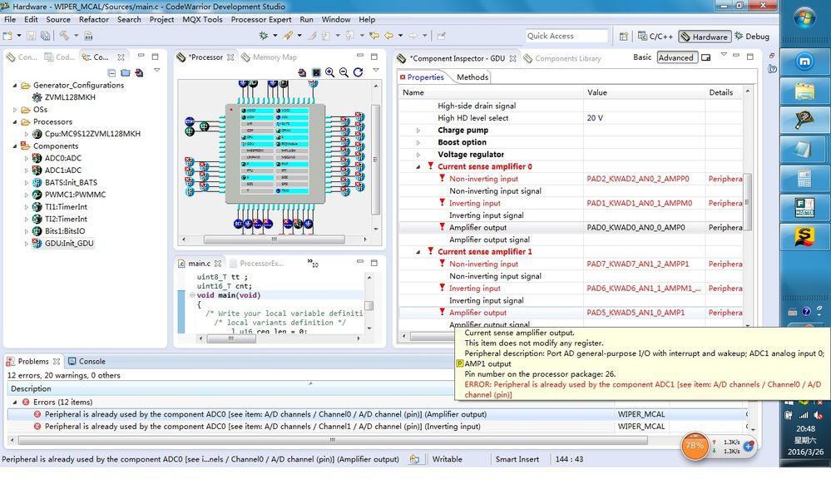Minimize the Processor view panel
This screenshot has height=504, width=831.
pyautogui.click(x=360, y=56)
